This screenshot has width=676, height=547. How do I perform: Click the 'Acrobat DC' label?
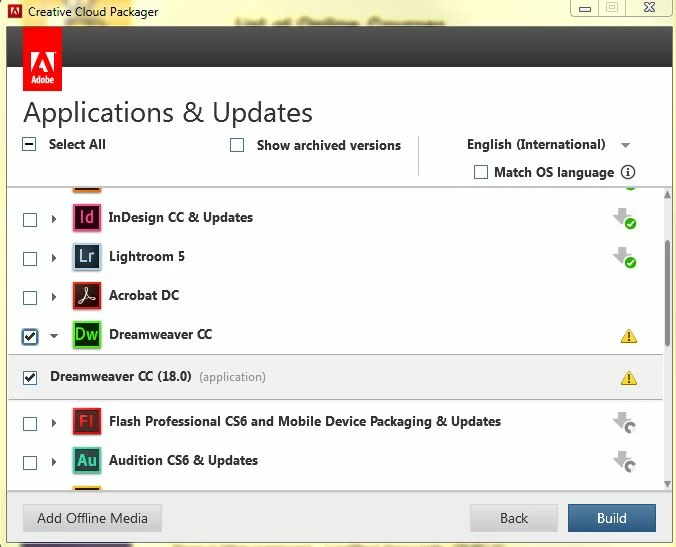(x=144, y=295)
